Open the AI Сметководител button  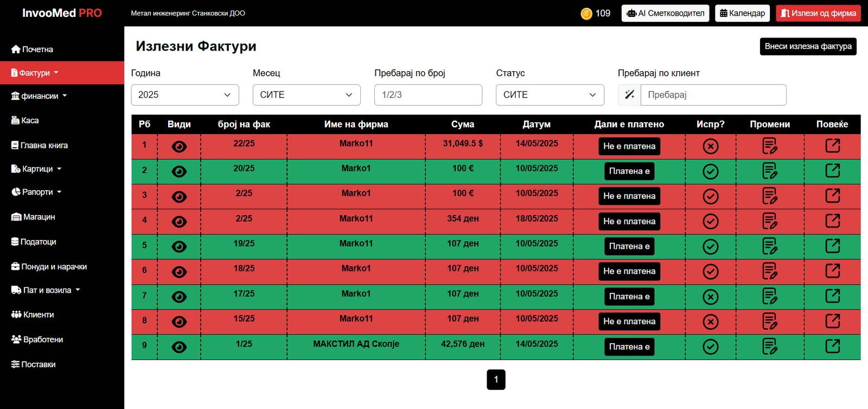[x=665, y=14]
